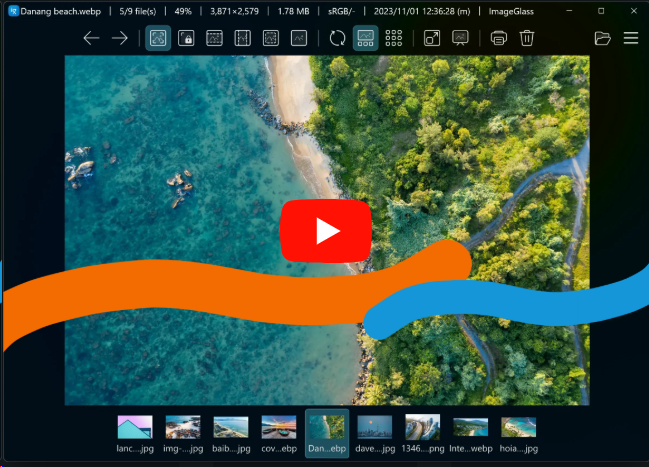Screen dimensions: 649x467
Task: Select the baib....jpg thumbnail
Action: coord(231,433)
